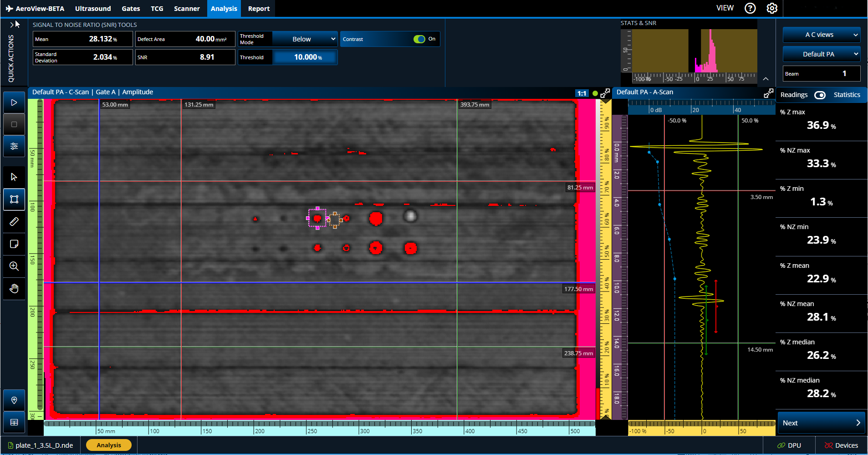The height and width of the screenshot is (455, 868).
Task: Activate the magnifier zoom tool
Action: coord(14,266)
